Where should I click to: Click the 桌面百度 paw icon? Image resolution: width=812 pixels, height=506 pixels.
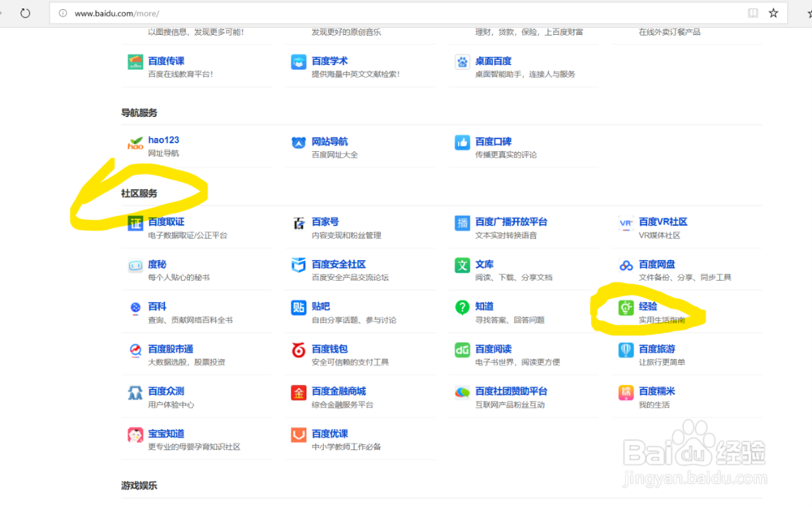(x=462, y=63)
